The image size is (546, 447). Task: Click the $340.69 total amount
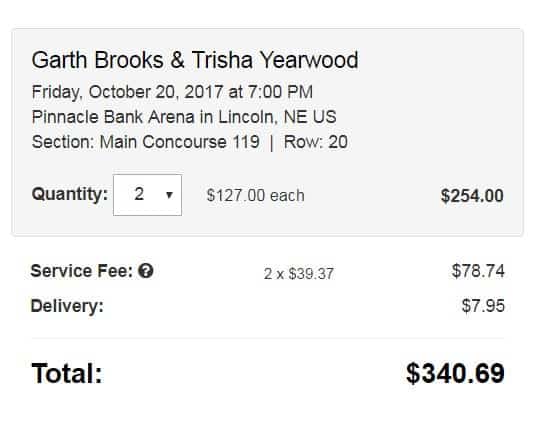pyautogui.click(x=455, y=374)
